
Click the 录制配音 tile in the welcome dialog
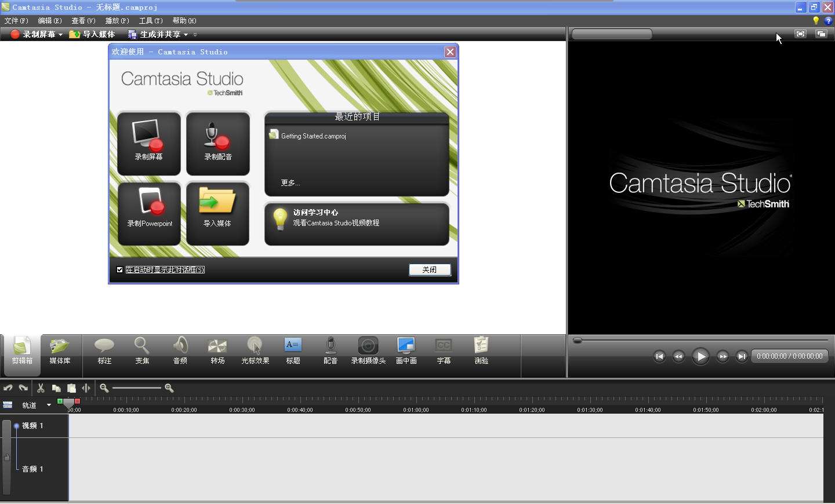(x=218, y=143)
